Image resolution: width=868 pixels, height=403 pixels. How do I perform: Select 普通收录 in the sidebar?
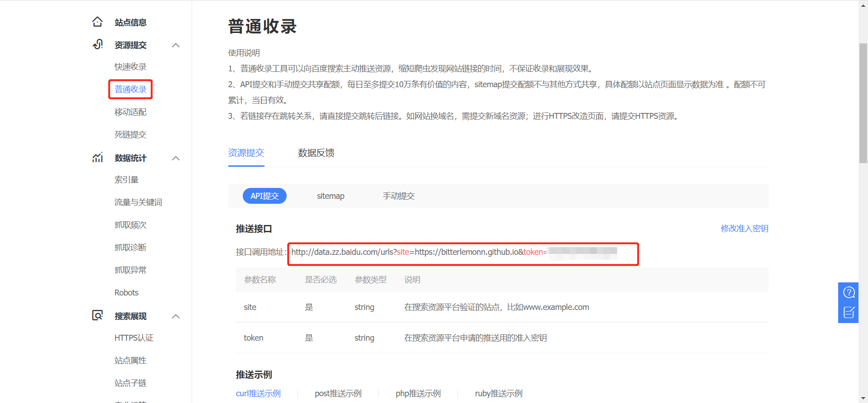(x=130, y=89)
